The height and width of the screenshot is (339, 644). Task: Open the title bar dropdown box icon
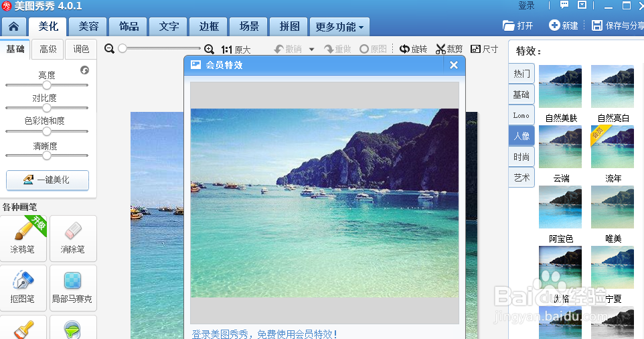pyautogui.click(x=582, y=5)
